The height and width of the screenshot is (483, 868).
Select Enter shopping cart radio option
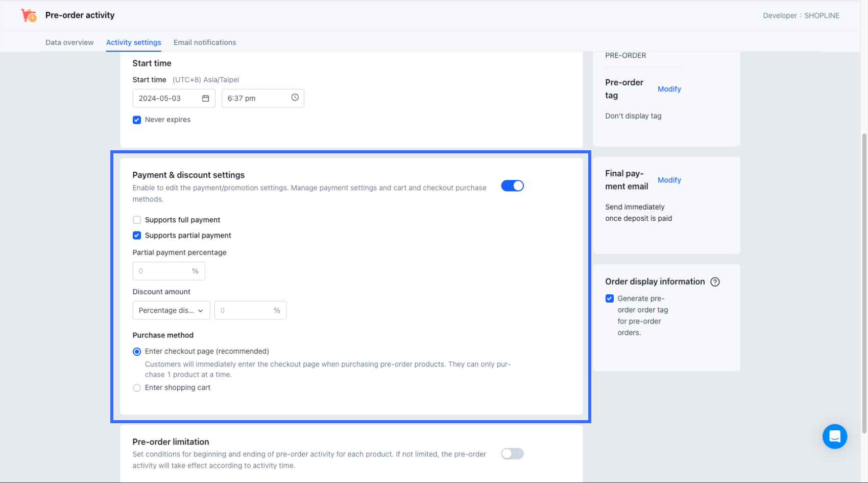point(137,388)
